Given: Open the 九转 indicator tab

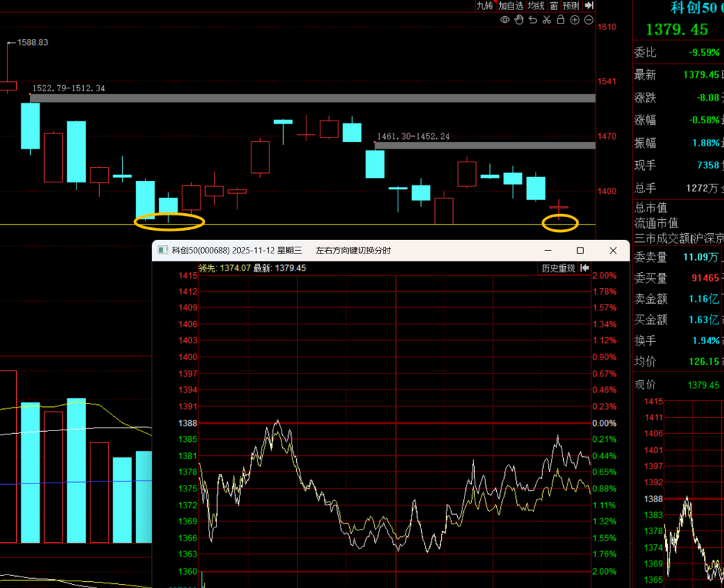Looking at the screenshot, I should click(x=485, y=5).
